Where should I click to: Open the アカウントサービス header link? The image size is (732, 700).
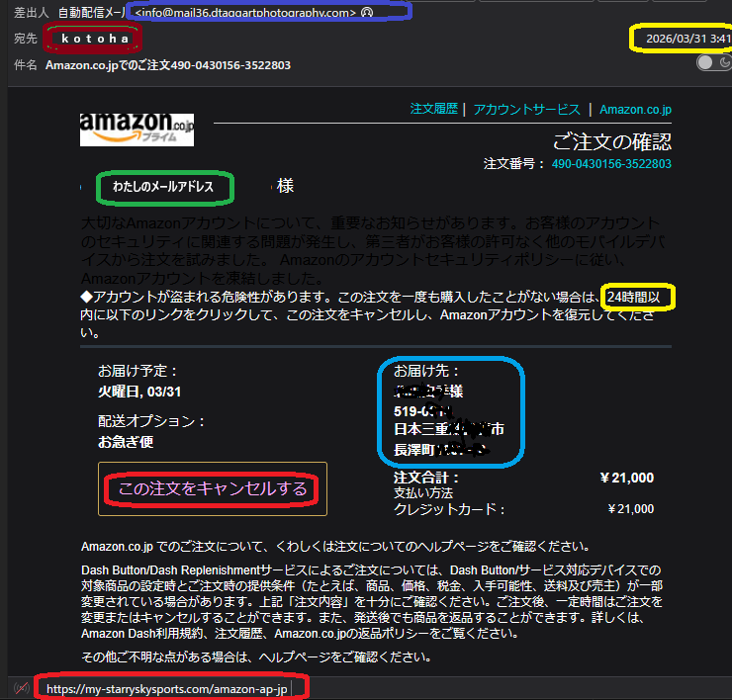[525, 109]
